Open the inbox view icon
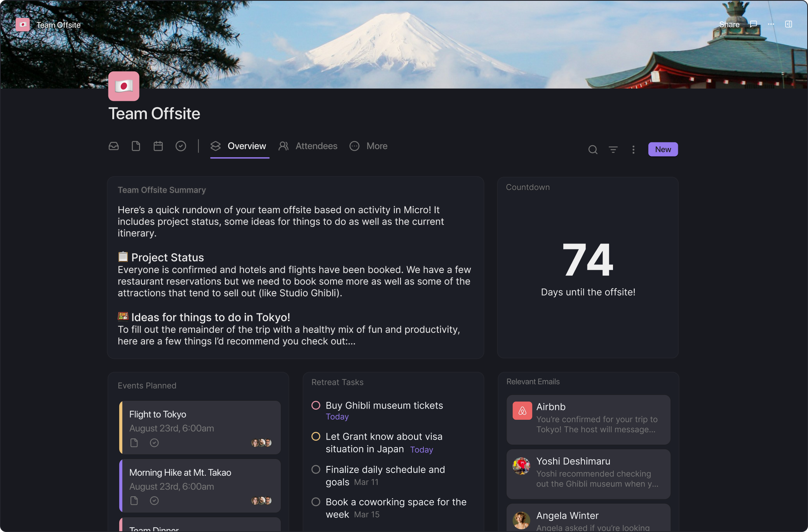The width and height of the screenshot is (808, 532). (x=113, y=146)
